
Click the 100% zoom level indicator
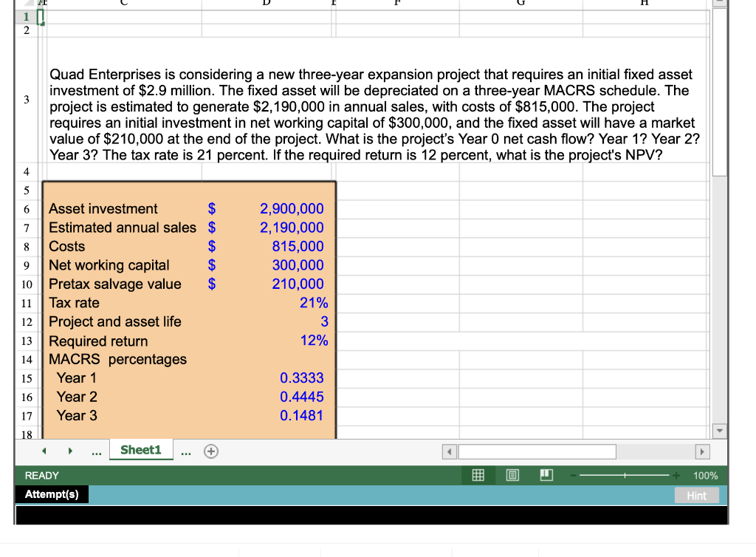coord(705,475)
